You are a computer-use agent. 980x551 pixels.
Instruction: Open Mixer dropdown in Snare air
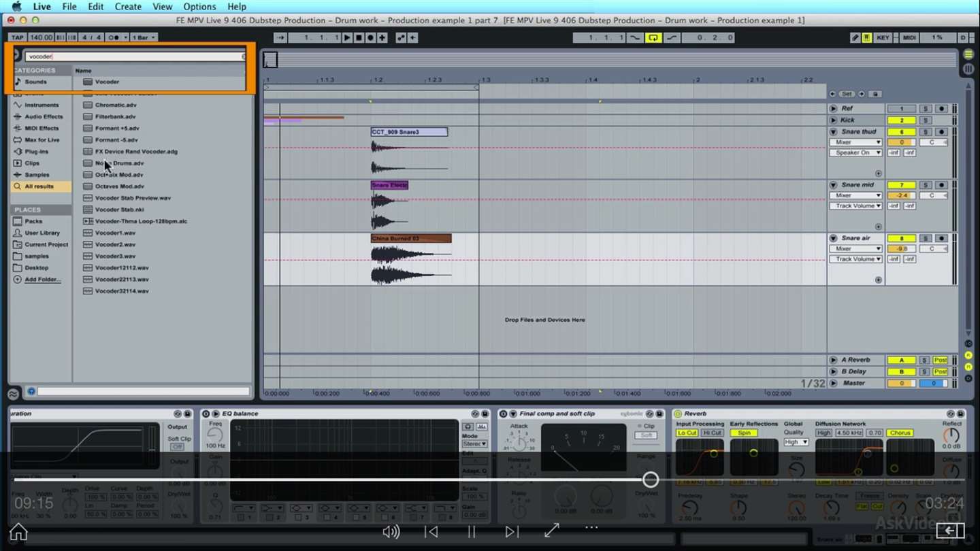[x=855, y=249]
